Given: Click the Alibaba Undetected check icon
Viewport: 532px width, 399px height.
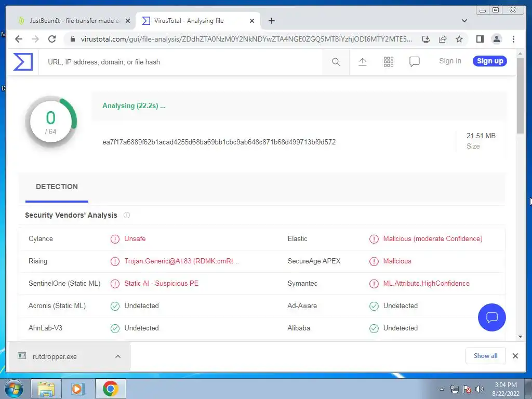Looking at the screenshot, I should (x=374, y=328).
